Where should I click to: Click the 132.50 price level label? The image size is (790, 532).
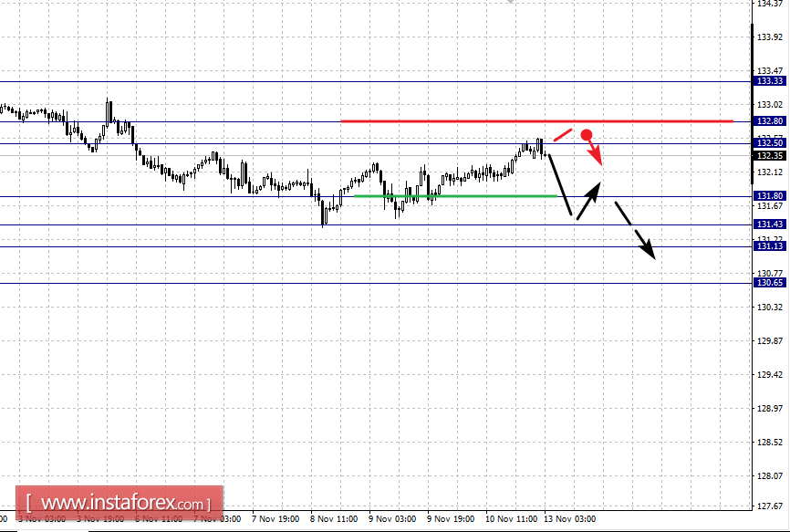(770, 143)
